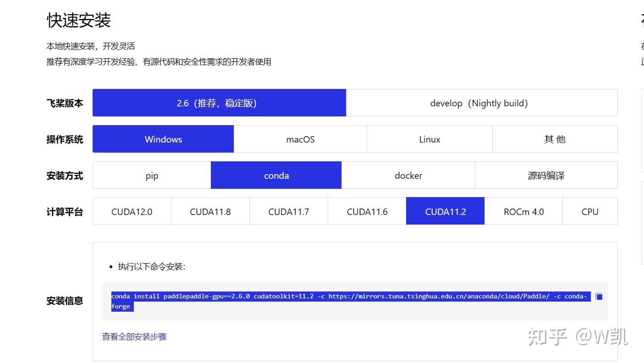Select CUDA11.8 compute platform
Viewport: 644px width, 363px height.
210,211
